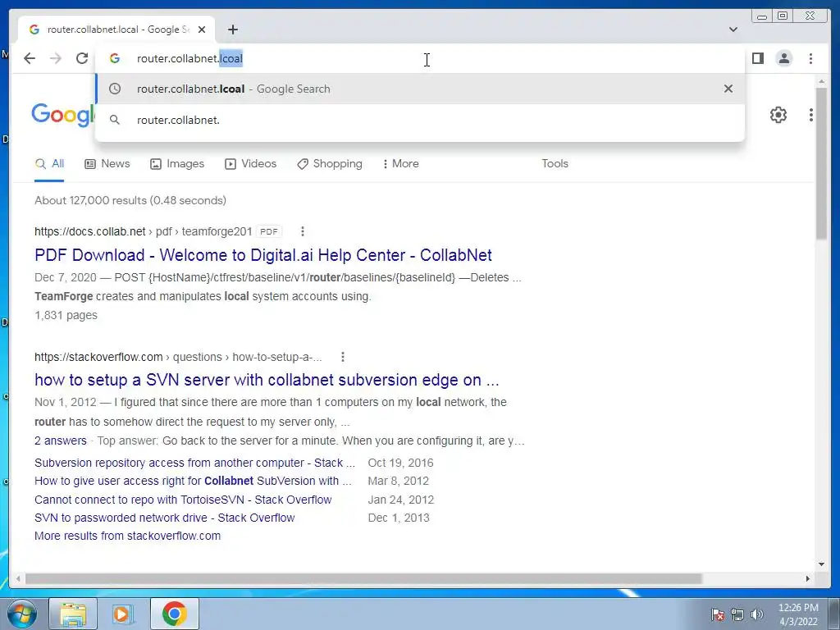This screenshot has width=840, height=630.
Task: Click the scroll up arrow
Action: click(x=821, y=81)
